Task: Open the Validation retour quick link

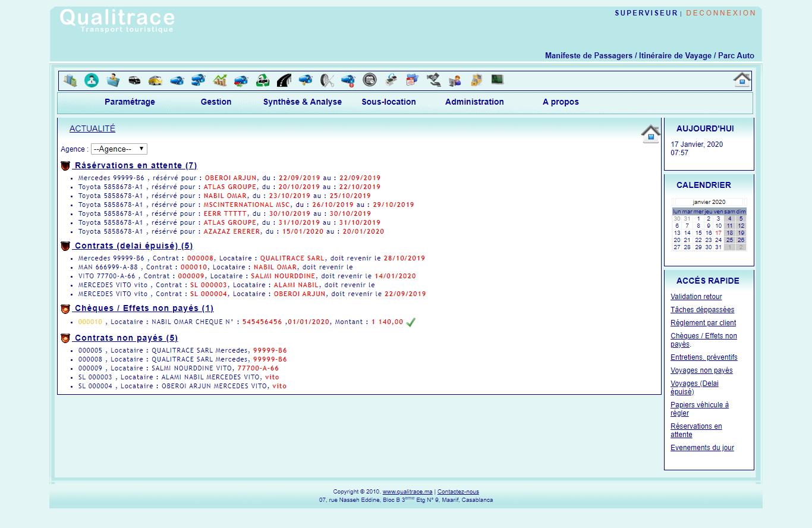Action: click(x=696, y=297)
